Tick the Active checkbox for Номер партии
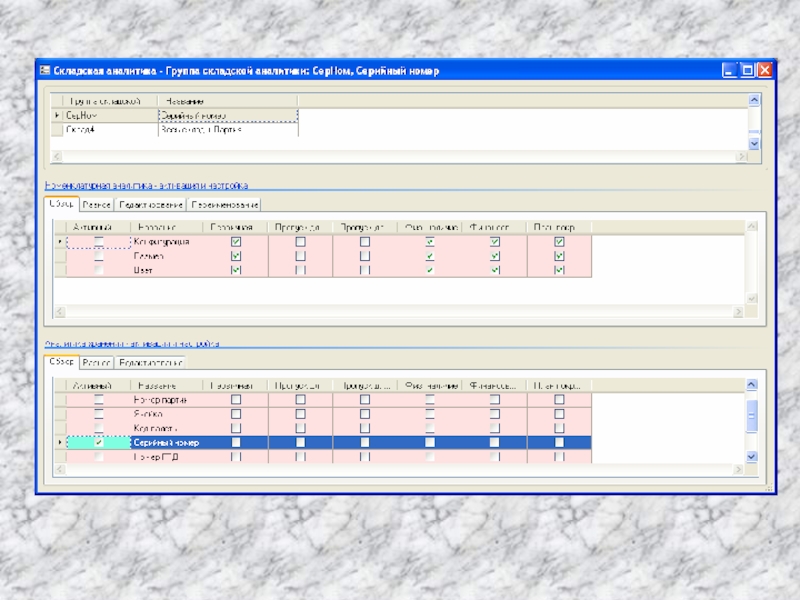Image resolution: width=800 pixels, height=600 pixels. [x=99, y=399]
